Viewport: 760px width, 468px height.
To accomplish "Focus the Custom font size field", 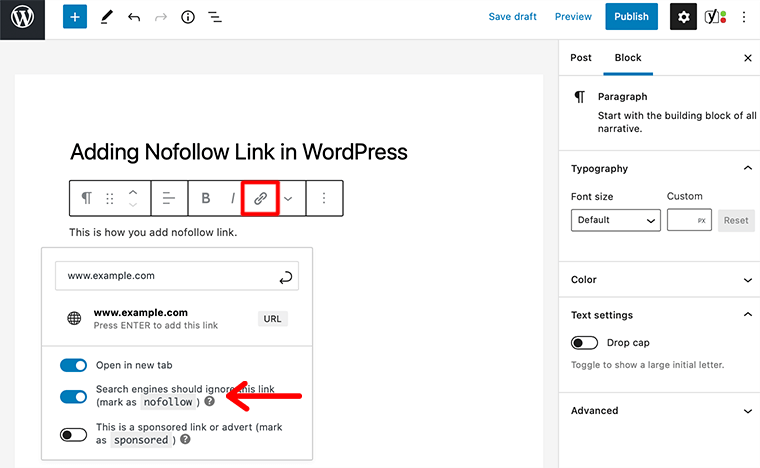I will coord(689,220).
